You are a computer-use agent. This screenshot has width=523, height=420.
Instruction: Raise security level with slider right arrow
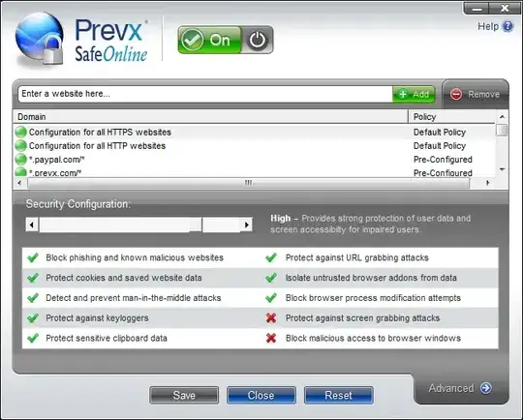pyautogui.click(x=247, y=225)
